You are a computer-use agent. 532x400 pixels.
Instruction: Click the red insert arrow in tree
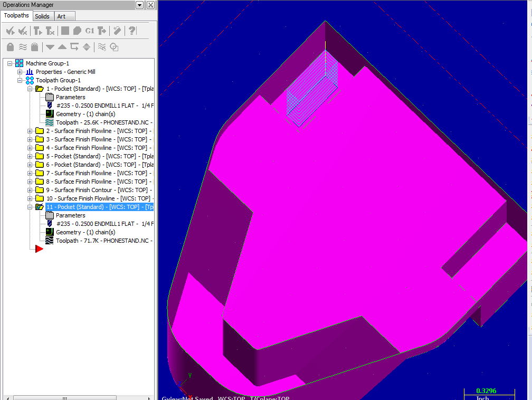pos(39,249)
